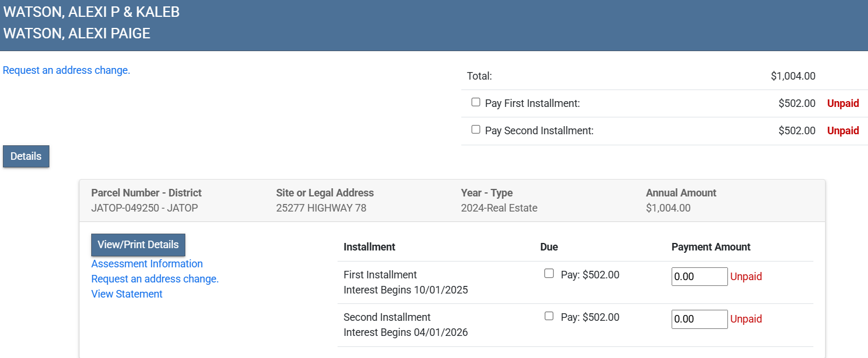Screen dimensions: 868x358
Task: Open the Assessment Information link
Action: tap(147, 264)
